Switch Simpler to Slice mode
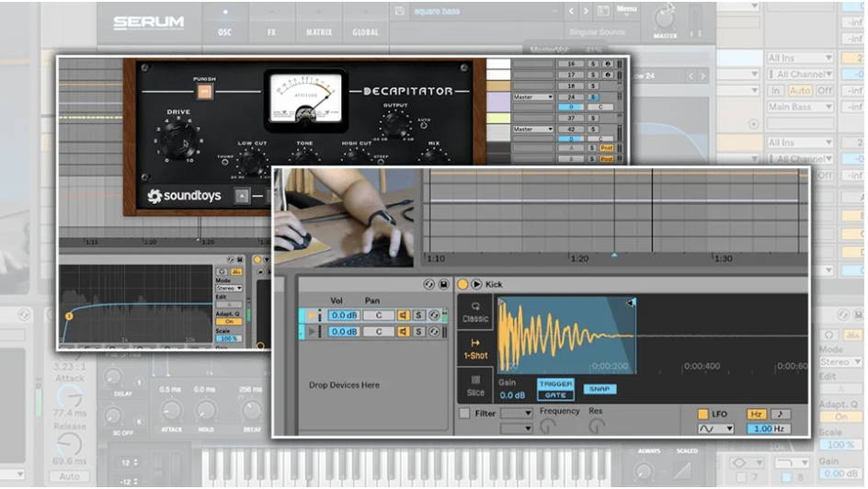The height and width of the screenshot is (489, 868). (475, 385)
